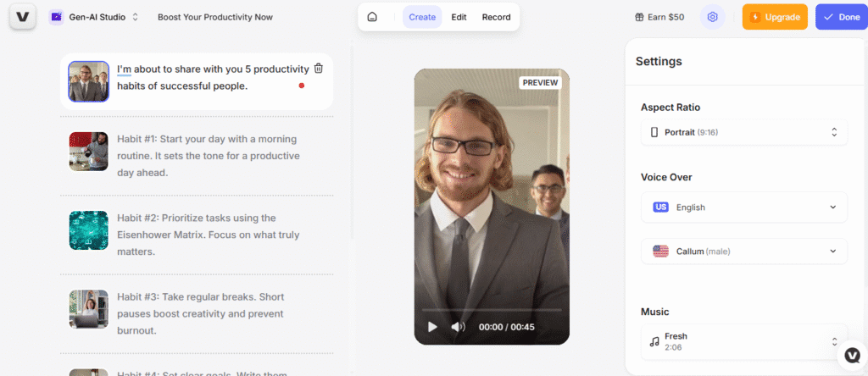Open the Gen-AI Studio workspace switcher

(x=93, y=17)
